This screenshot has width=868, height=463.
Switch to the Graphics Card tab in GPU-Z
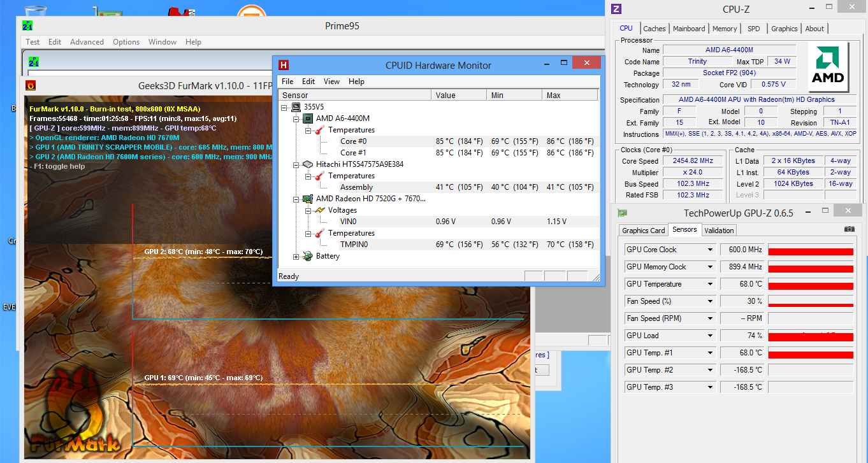(x=643, y=231)
